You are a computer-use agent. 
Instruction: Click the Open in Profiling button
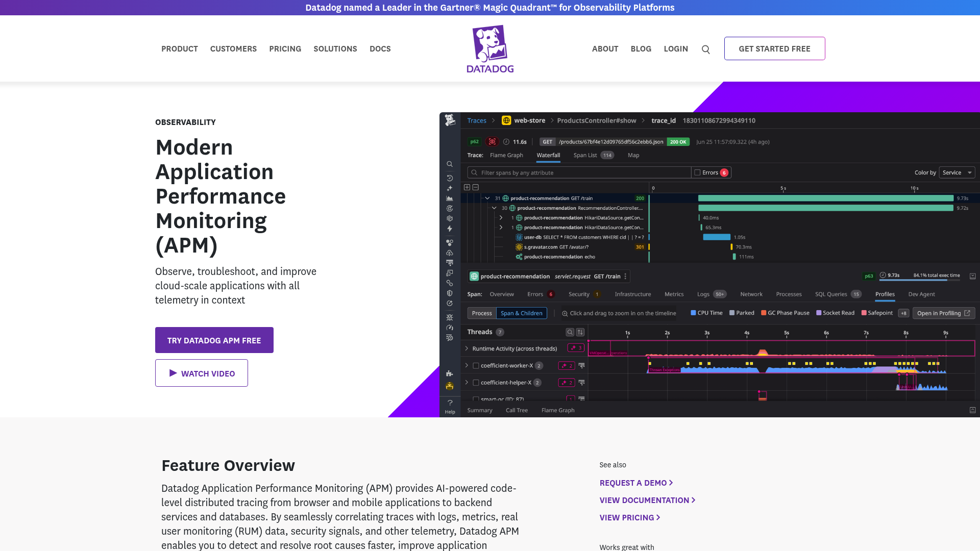tap(944, 313)
